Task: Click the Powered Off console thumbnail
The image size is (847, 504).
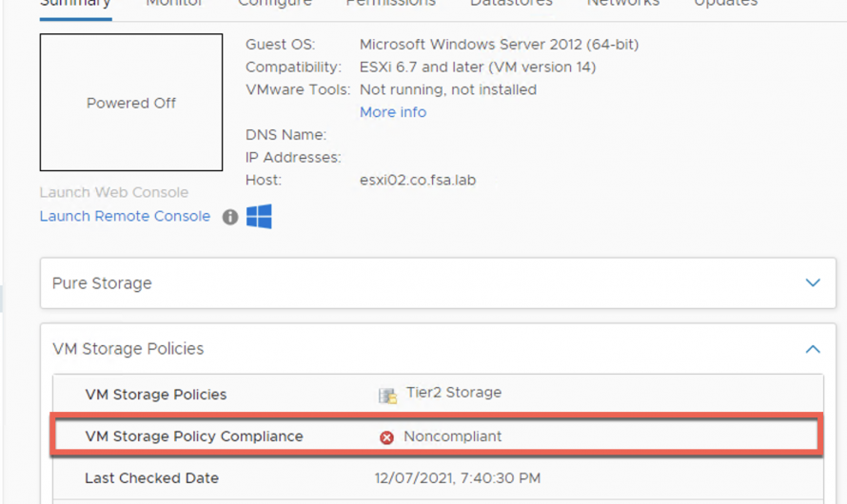Action: point(131,103)
